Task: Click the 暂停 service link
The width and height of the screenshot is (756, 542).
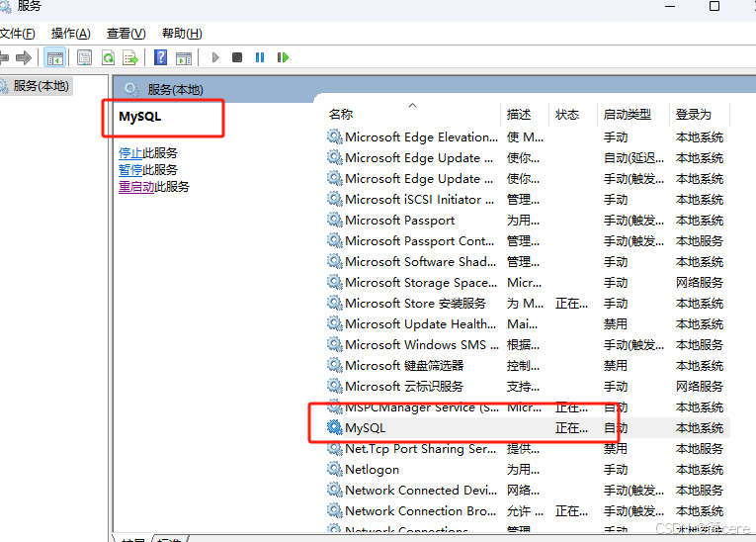Action: [x=130, y=170]
